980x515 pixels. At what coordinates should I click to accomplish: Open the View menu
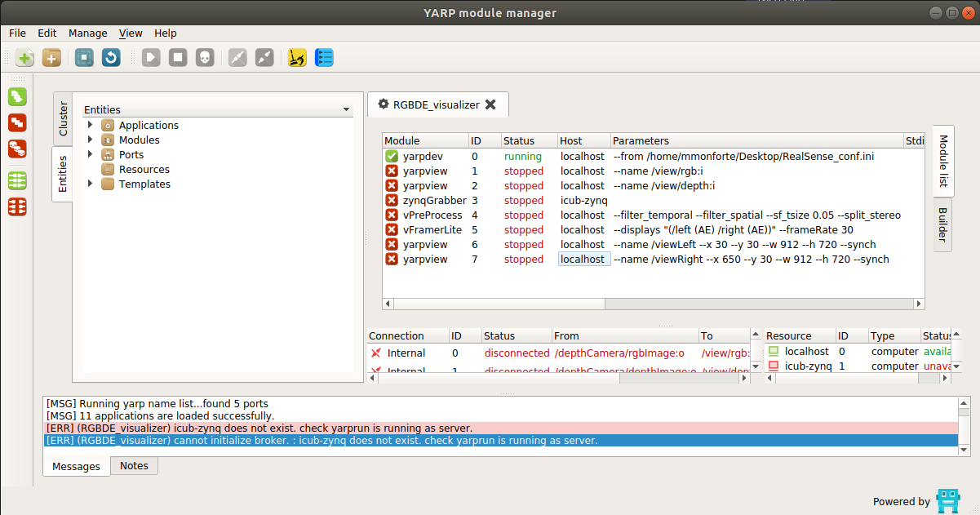131,33
